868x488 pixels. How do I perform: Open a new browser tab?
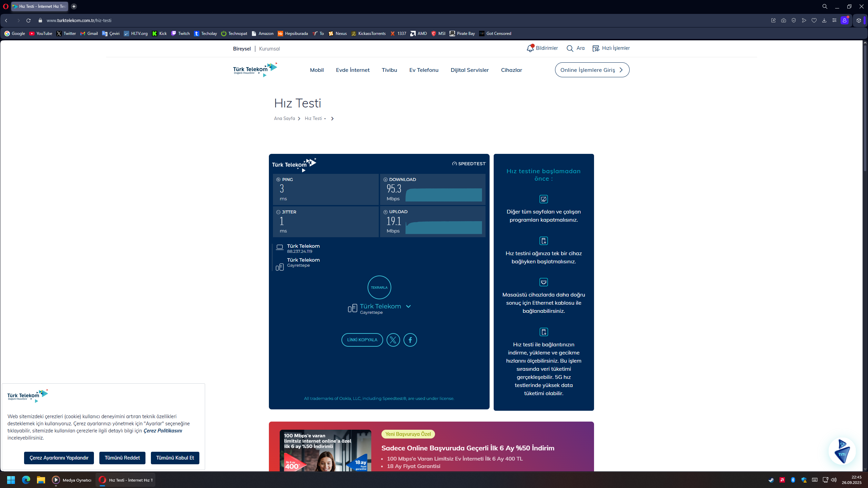point(74,6)
